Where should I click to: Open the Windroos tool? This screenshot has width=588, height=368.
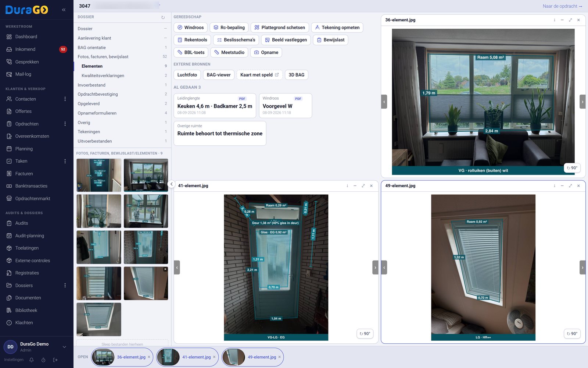click(190, 28)
